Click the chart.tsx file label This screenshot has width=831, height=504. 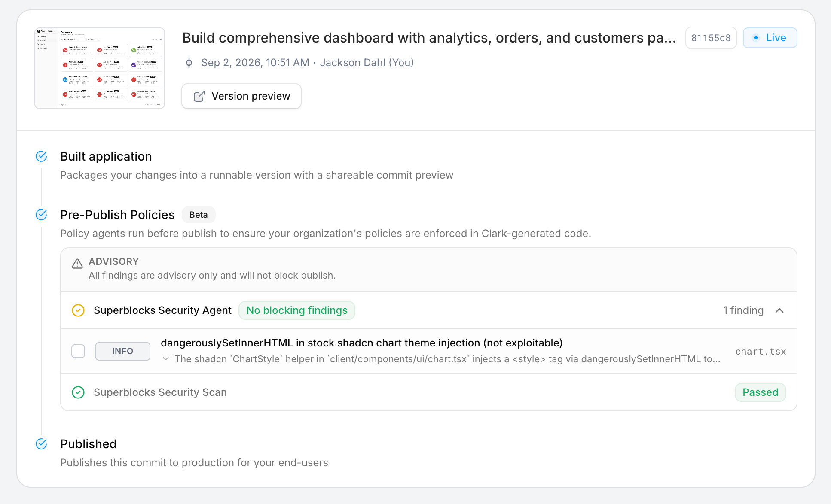761,352
